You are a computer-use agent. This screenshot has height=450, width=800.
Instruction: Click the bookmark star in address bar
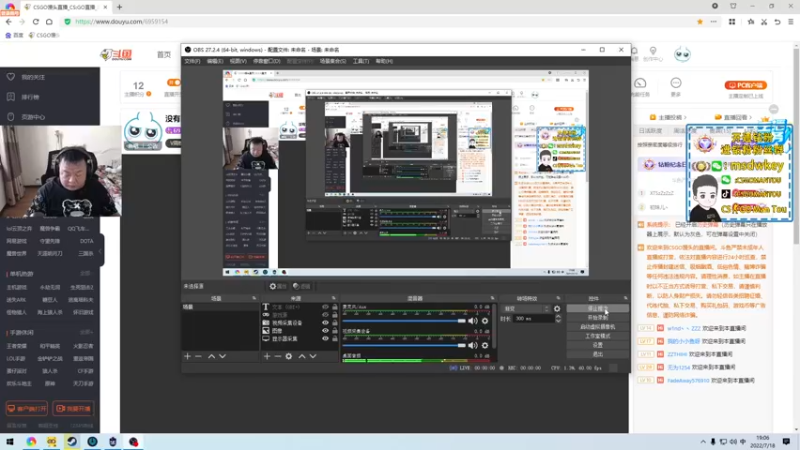point(700,21)
